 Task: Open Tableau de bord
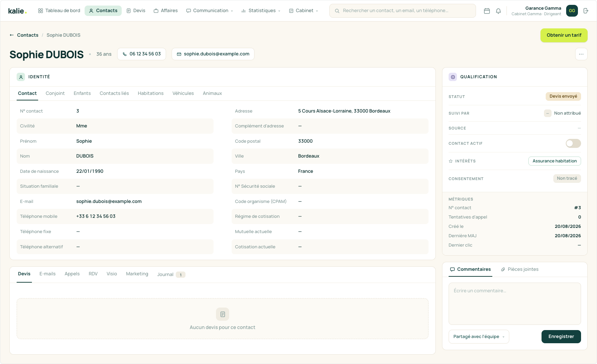(x=59, y=11)
